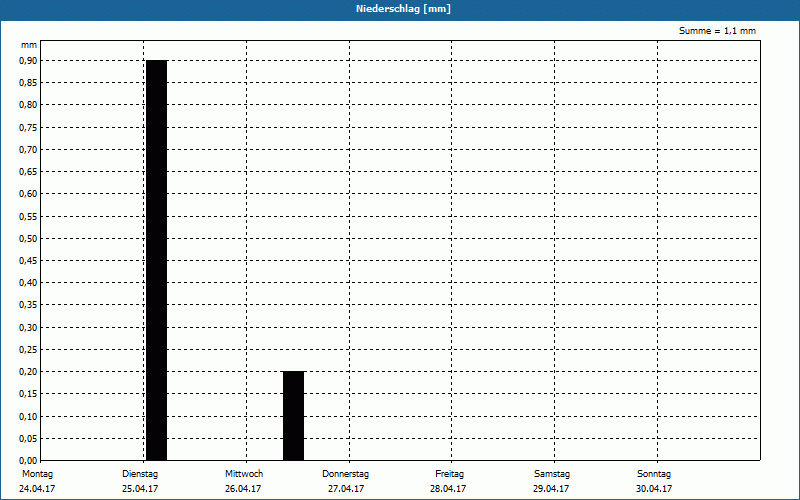Click the 0,10 y-axis value
The image size is (800, 500).
pos(28,416)
